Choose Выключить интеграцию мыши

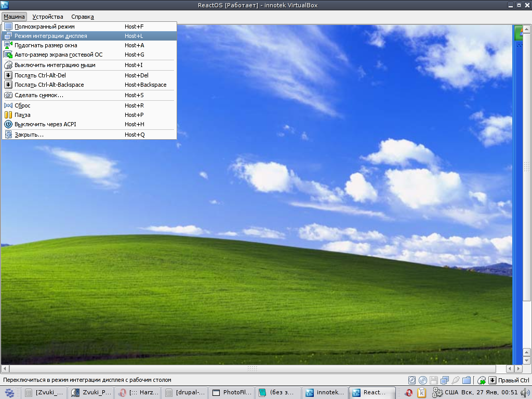(x=89, y=65)
